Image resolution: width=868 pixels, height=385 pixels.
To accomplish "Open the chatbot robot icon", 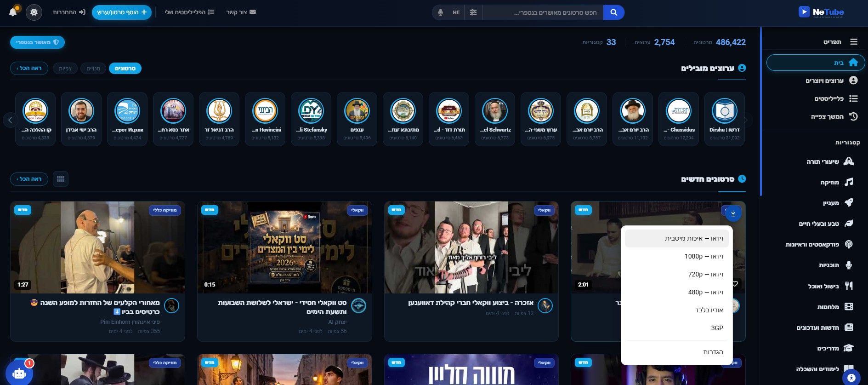I will tap(19, 373).
